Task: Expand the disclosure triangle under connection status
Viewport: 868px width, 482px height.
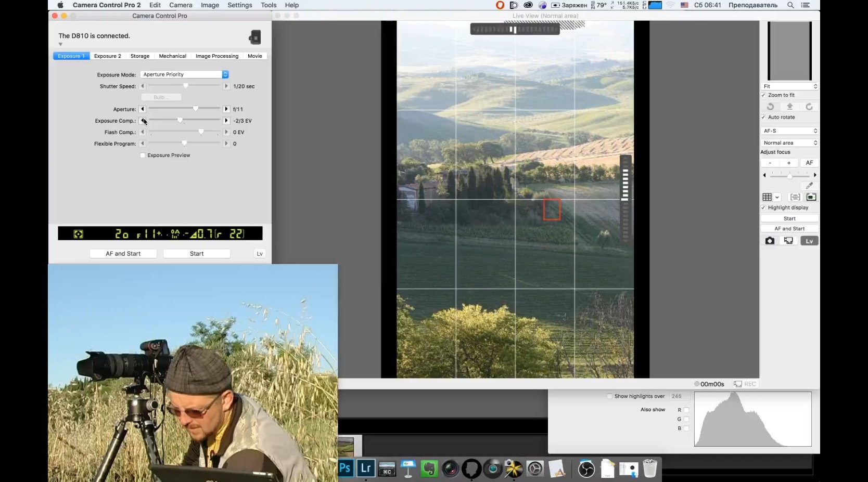Action: (60, 44)
